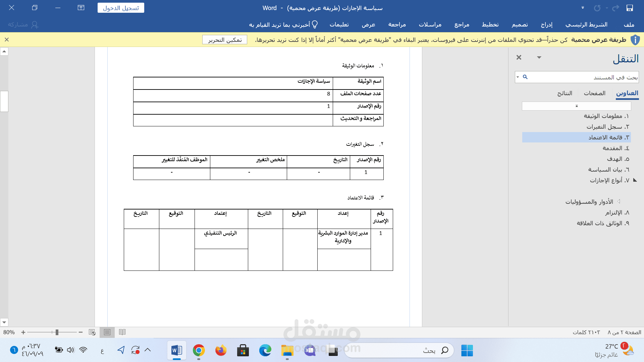Open the Windows Start button

[467, 351]
